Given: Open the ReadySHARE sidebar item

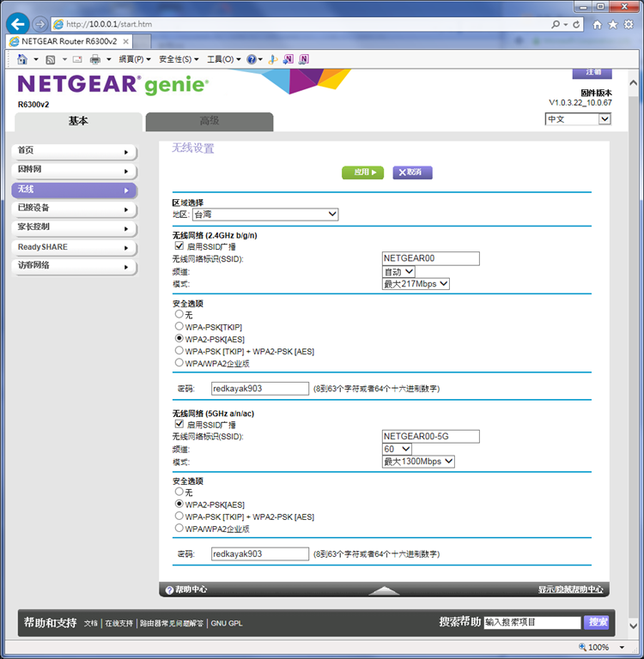Looking at the screenshot, I should pyautogui.click(x=74, y=247).
